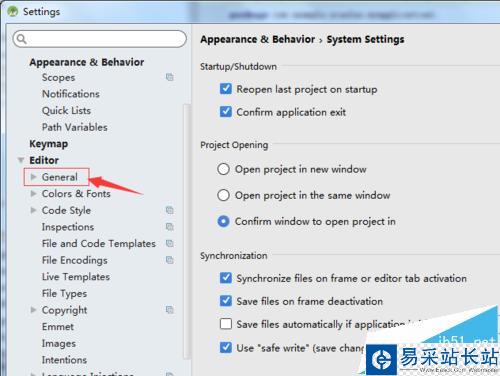This screenshot has width=500, height=376.
Task: Click the project-level icon beside Code Style
Action: (169, 210)
